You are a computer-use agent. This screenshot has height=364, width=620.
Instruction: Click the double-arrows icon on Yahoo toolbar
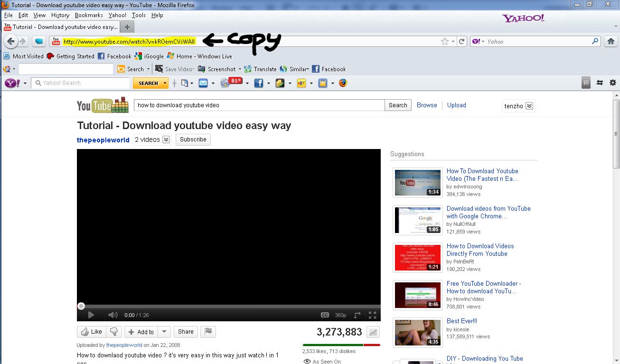click(600, 83)
